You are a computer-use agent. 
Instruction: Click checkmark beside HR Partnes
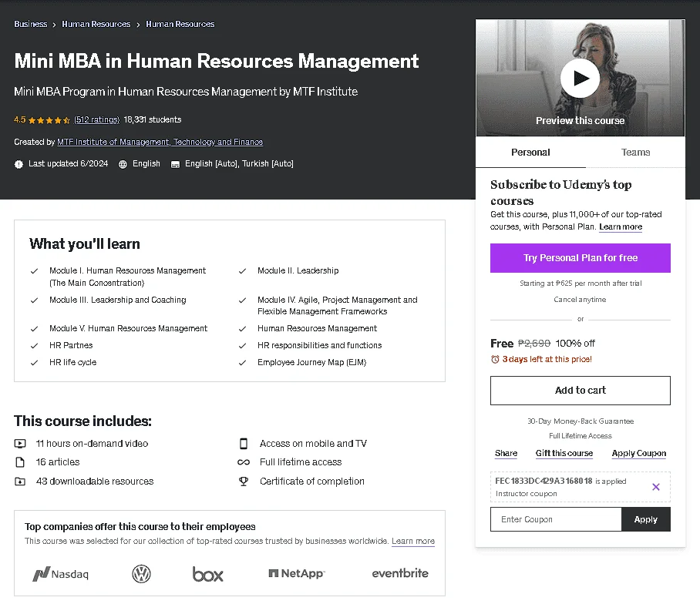pos(34,346)
